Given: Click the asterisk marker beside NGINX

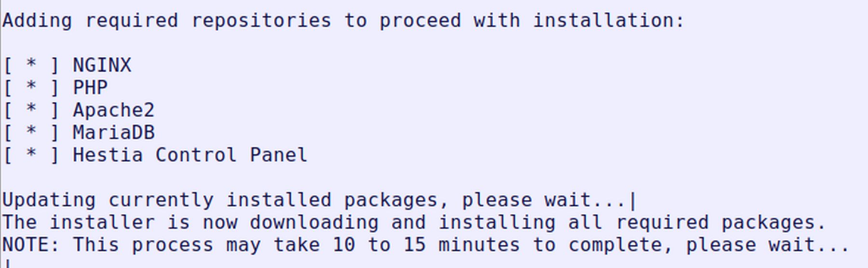Looking at the screenshot, I should (31, 64).
